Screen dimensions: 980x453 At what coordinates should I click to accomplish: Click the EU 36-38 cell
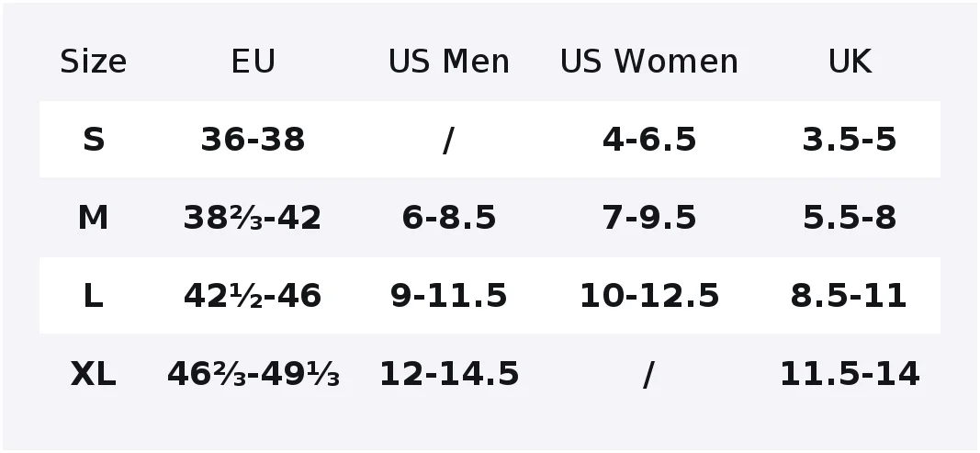253,140
